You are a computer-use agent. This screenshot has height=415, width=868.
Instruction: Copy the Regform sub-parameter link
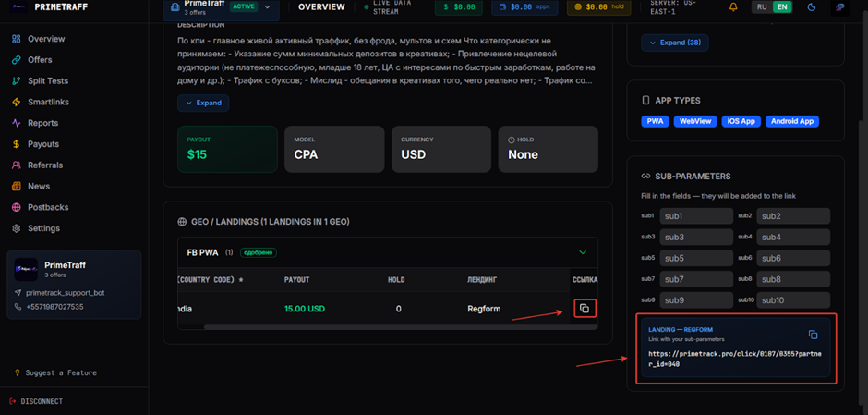click(813, 335)
